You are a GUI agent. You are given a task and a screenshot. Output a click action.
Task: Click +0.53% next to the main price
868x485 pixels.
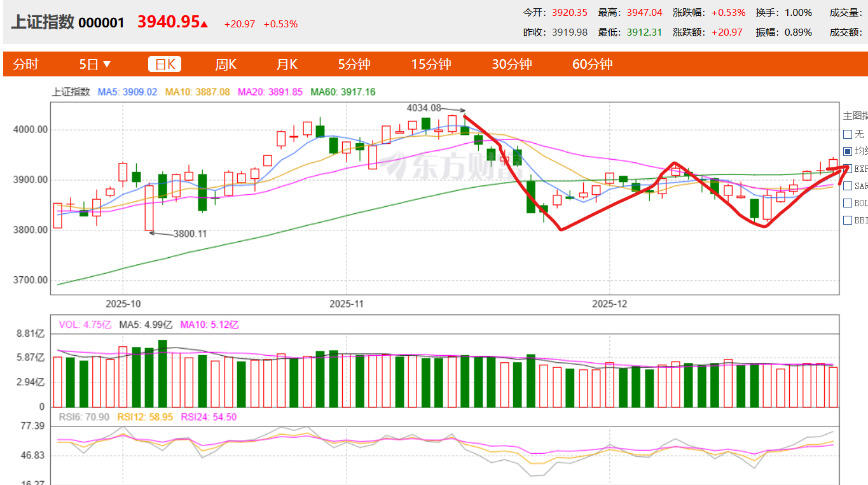tap(280, 24)
